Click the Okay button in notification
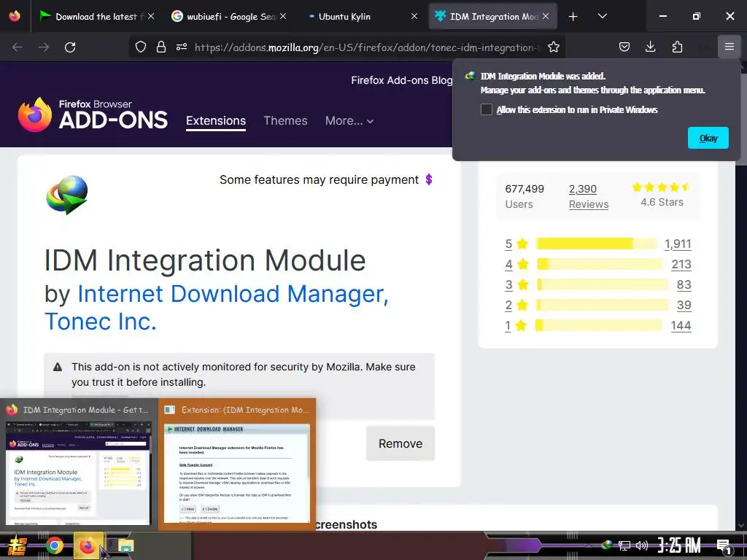Viewport: 747px width, 560px height. pyautogui.click(x=708, y=138)
